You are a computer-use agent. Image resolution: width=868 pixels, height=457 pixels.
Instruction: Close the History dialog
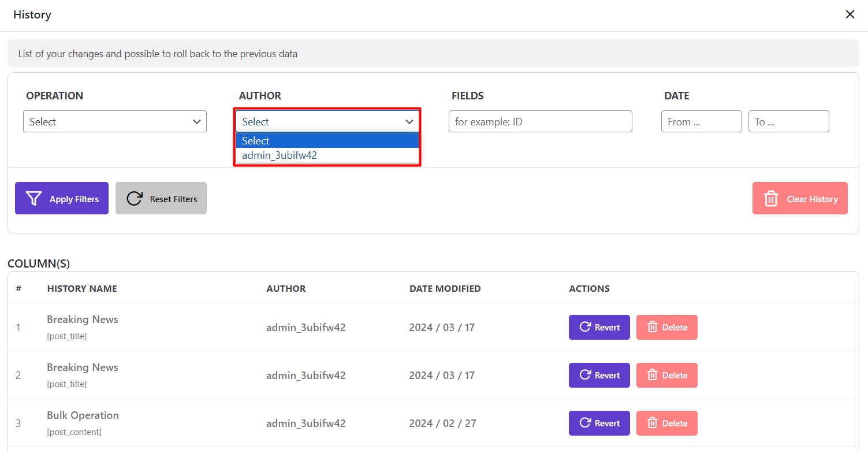click(x=850, y=14)
